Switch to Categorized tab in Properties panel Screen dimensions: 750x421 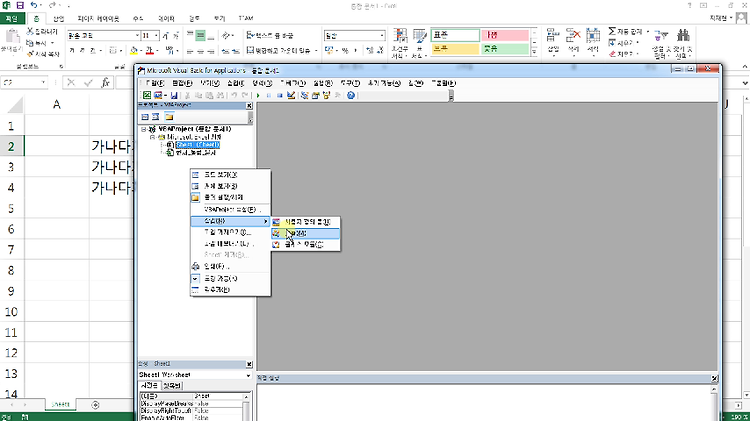point(172,386)
